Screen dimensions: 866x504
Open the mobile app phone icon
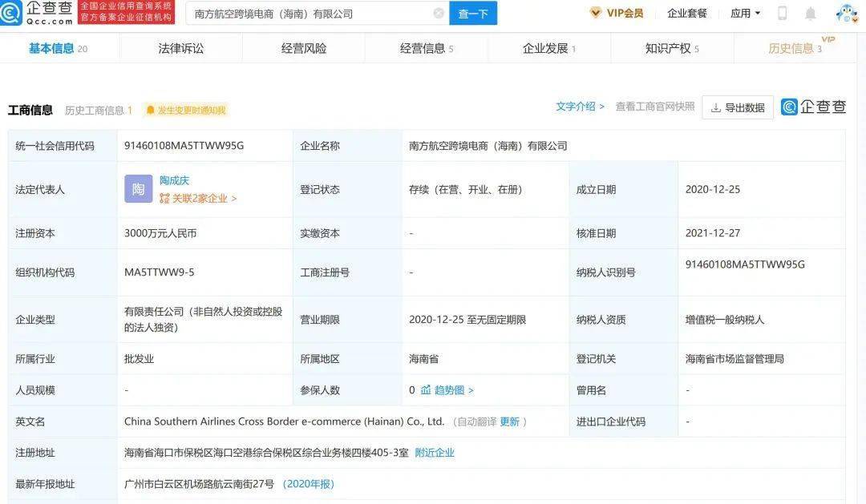782,13
